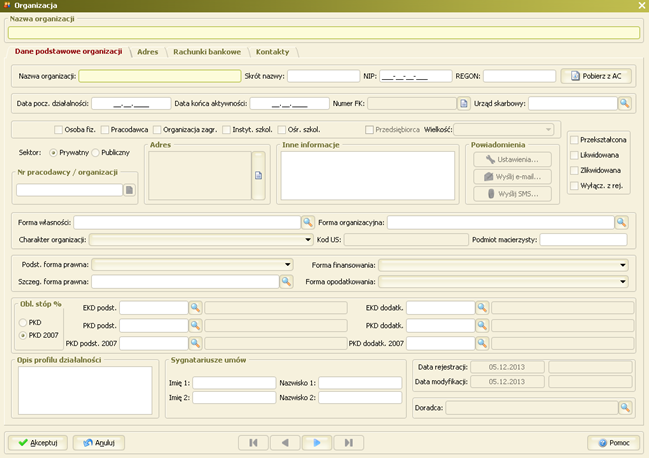Screen dimensions: 649x459
Task: Focus the top Nazwa organizacji field
Action: coord(324,33)
